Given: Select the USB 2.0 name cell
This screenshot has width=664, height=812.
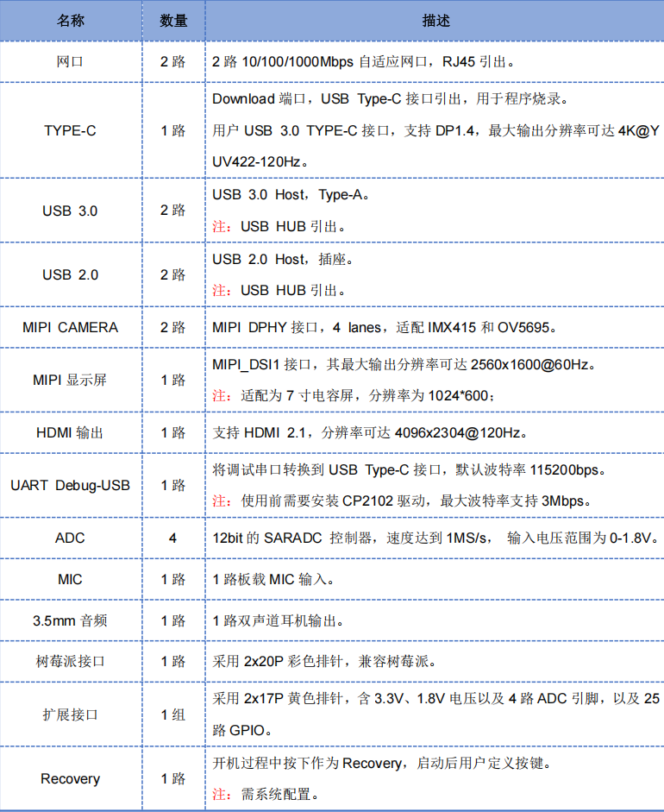Looking at the screenshot, I should pyautogui.click(x=71, y=275).
